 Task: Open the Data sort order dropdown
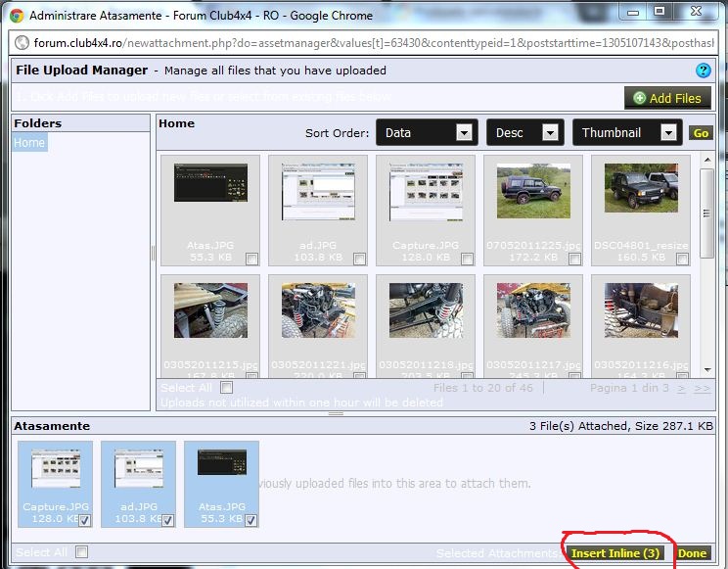coord(427,133)
